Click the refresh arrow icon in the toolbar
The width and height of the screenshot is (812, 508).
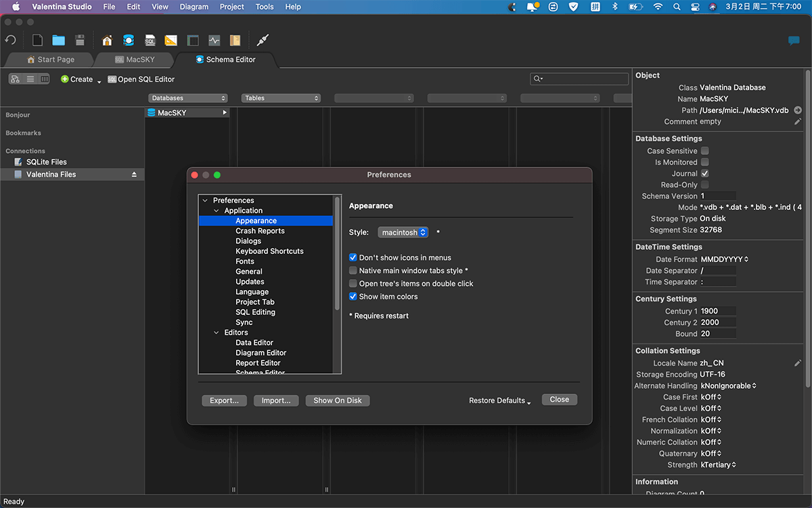pyautogui.click(x=10, y=40)
